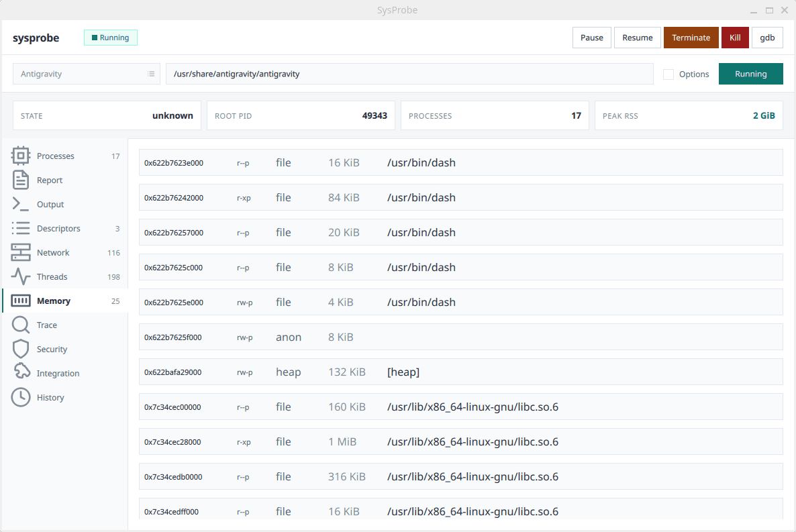Image resolution: width=796 pixels, height=532 pixels.
Task: Open the Processes tab label
Action: tap(55, 156)
